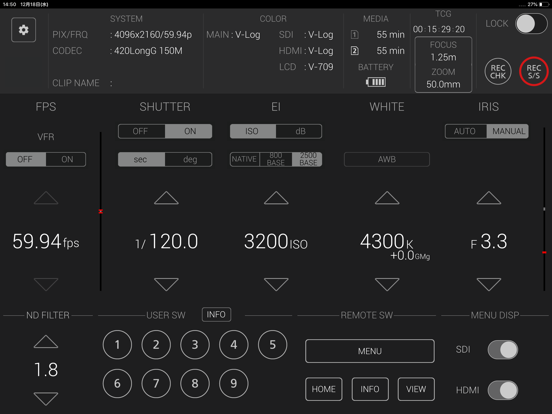Start recording with REC S/S button
The image size is (552, 414).
533,71
